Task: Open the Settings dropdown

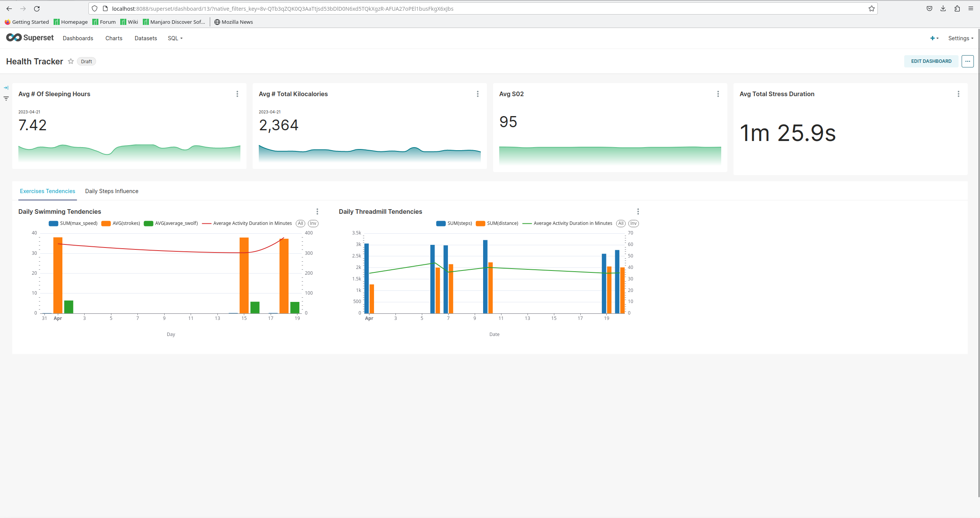Action: pos(960,38)
